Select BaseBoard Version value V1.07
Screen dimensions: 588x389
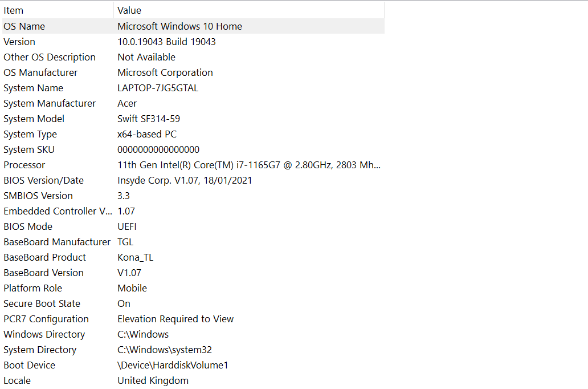coord(129,273)
